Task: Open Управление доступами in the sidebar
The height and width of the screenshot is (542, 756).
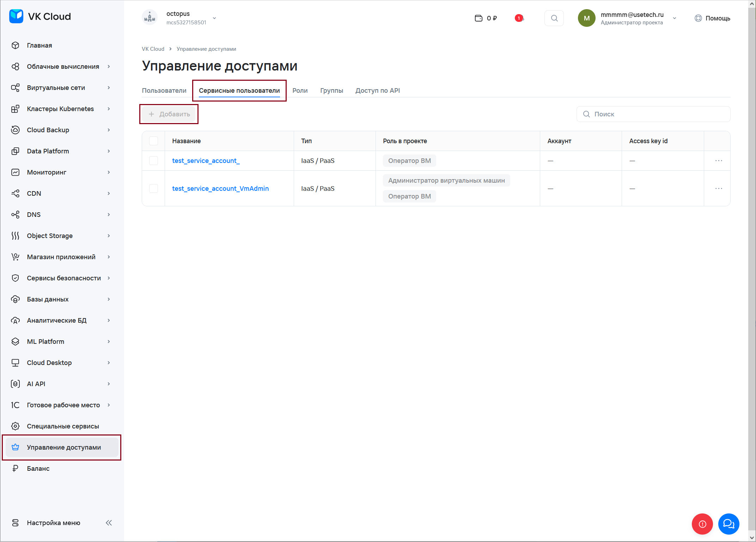Action: (62, 447)
